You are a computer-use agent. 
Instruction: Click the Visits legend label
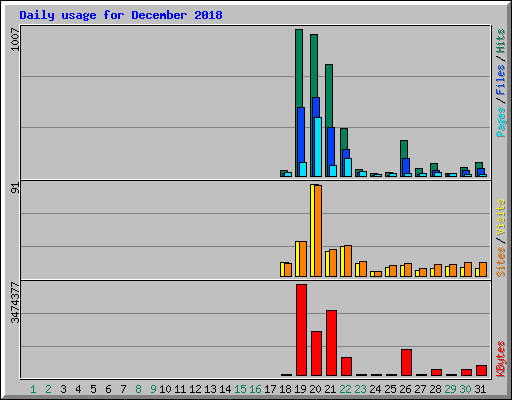click(500, 217)
